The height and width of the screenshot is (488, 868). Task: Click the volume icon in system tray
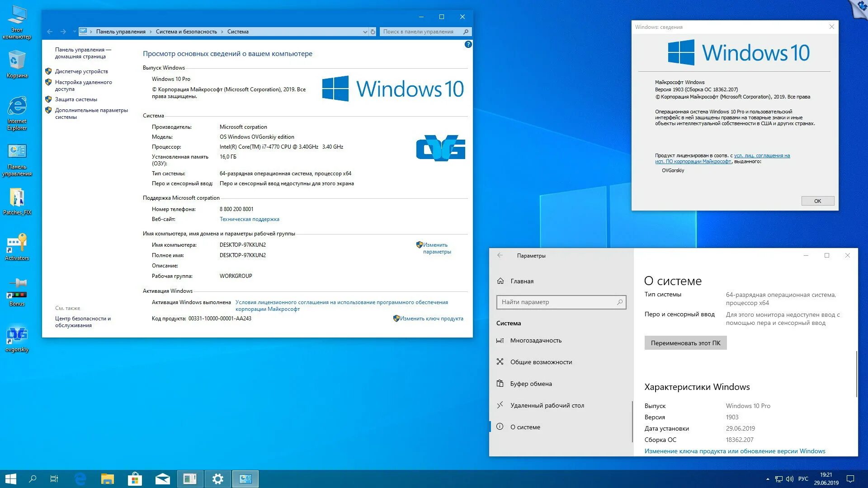point(790,479)
